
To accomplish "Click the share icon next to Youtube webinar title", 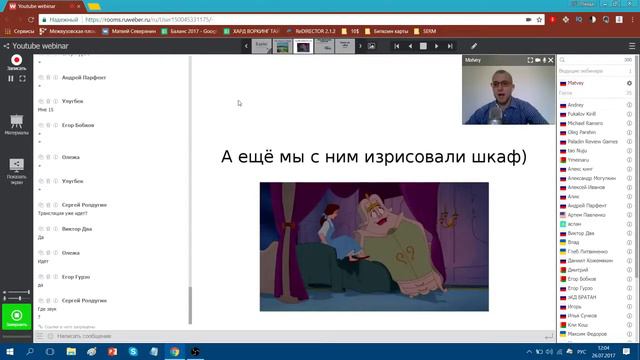I will coord(6,46).
